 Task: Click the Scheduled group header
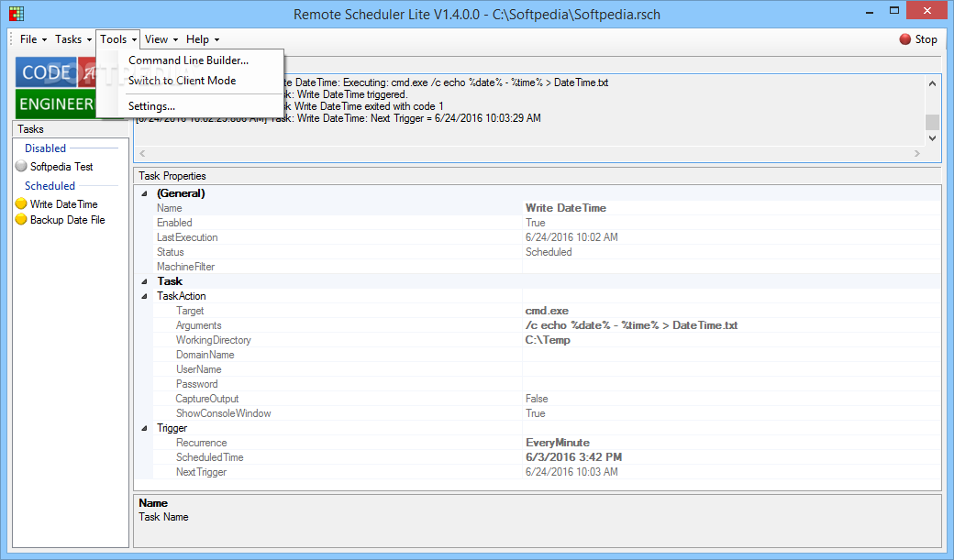(x=50, y=186)
